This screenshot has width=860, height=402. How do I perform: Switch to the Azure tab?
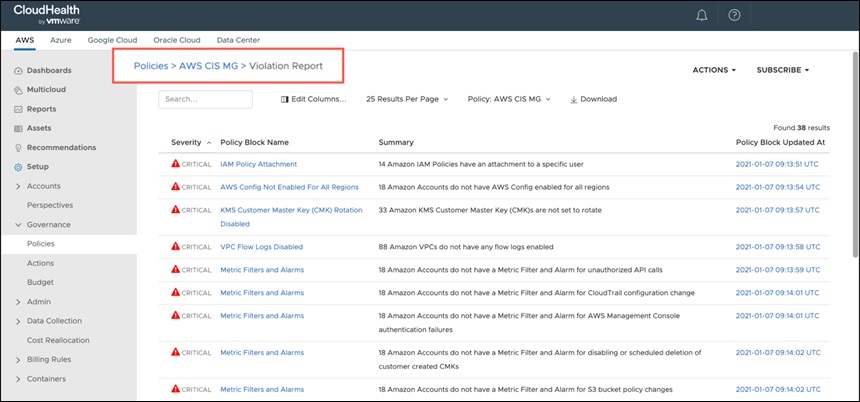coord(61,40)
